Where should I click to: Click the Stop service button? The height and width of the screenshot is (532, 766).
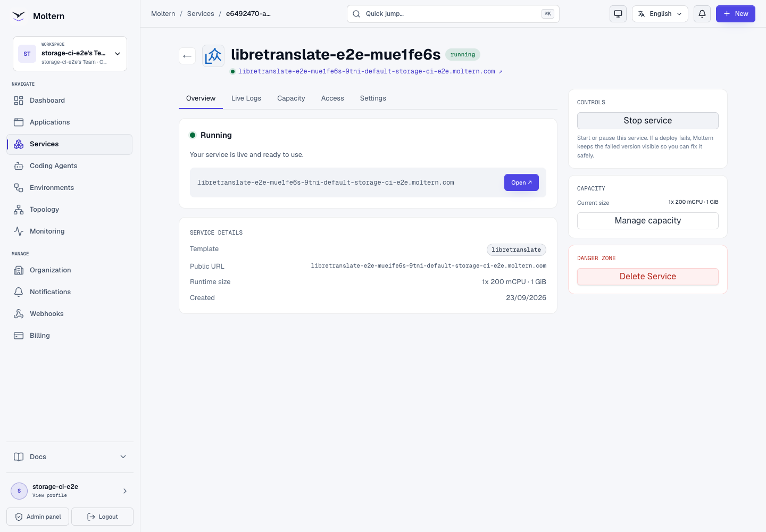click(x=648, y=121)
